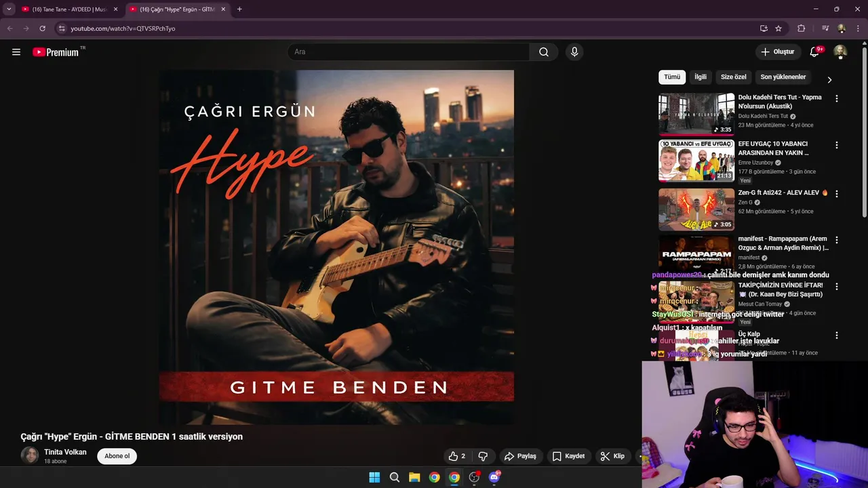Viewport: 868px width, 488px height.
Task: Click the Emre Uzunboy channel name
Action: 755,163
